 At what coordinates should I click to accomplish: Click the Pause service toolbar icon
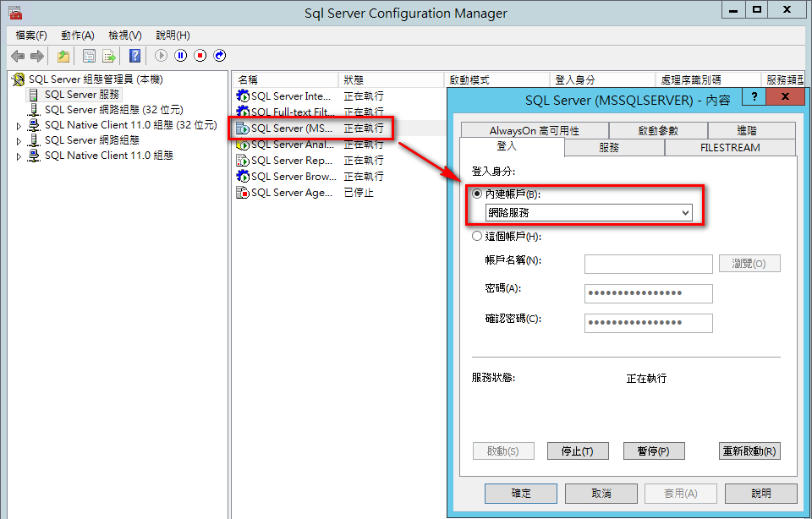pyautogui.click(x=181, y=56)
